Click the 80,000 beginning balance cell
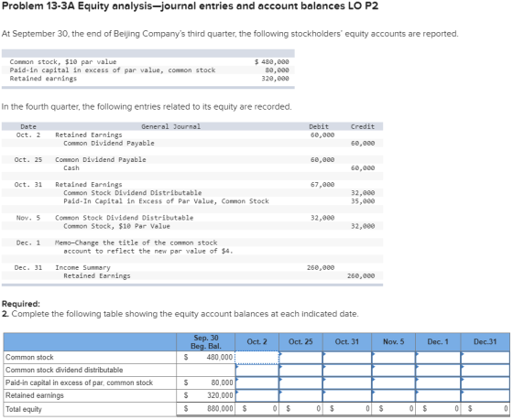 tap(206, 382)
